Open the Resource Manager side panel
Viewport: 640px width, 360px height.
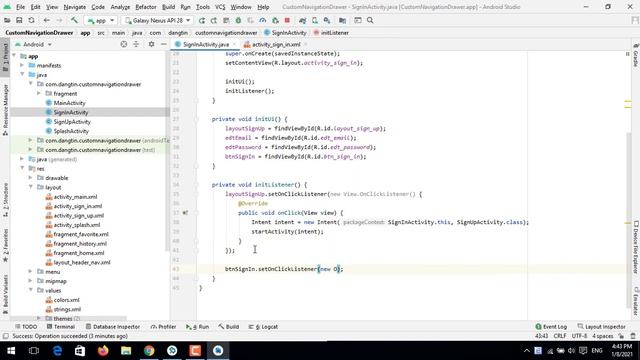point(5,110)
